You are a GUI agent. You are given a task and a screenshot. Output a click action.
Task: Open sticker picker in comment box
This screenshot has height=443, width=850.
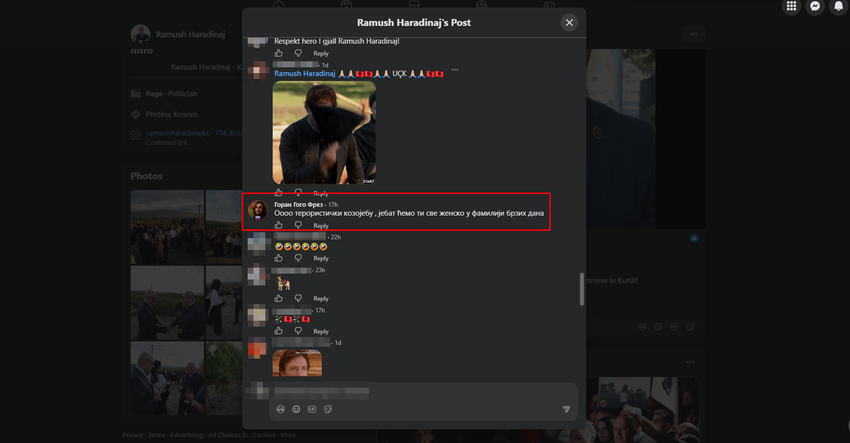point(328,409)
